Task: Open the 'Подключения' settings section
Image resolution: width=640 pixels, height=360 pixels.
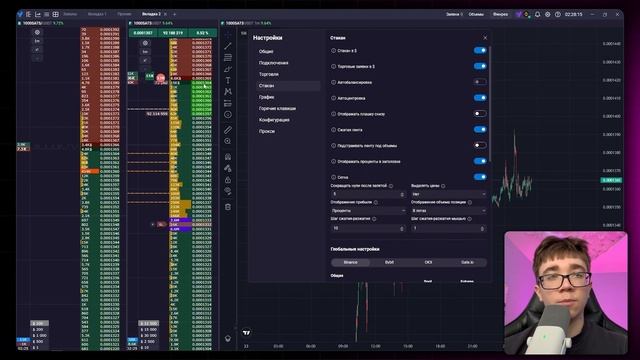Action: pos(273,63)
